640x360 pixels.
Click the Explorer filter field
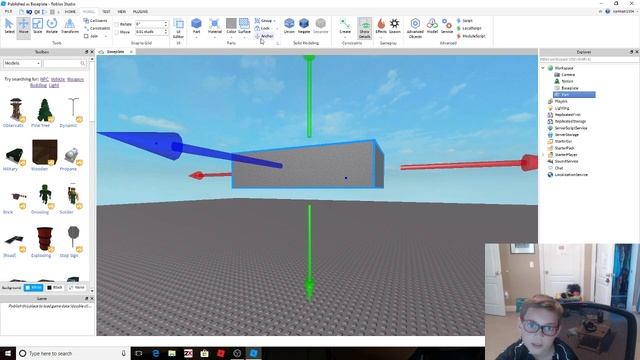tap(588, 60)
